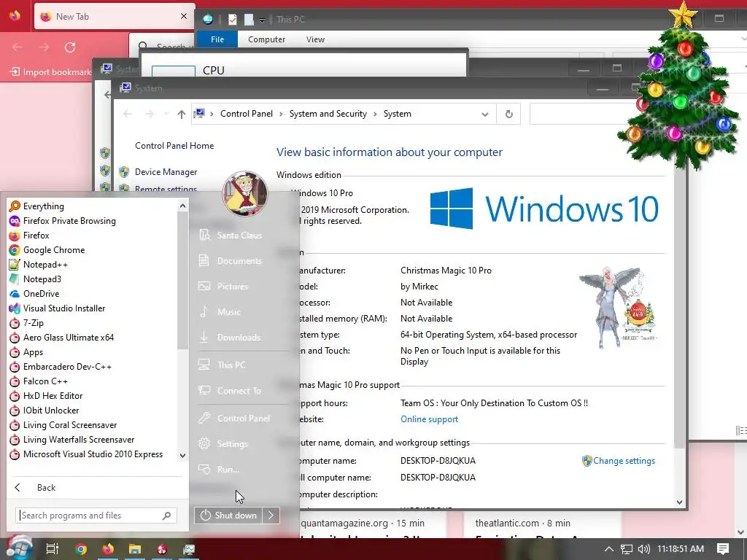Open Device Manager link

[166, 172]
